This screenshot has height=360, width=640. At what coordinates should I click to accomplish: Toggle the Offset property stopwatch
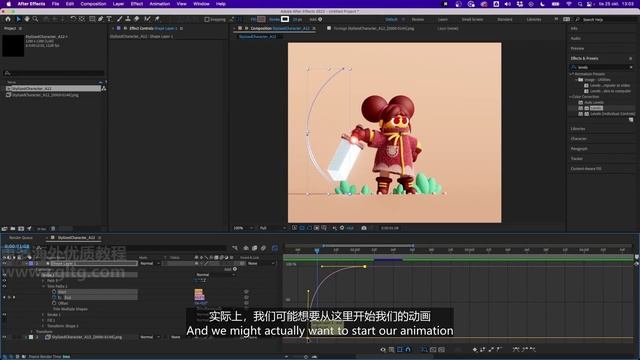pyautogui.click(x=54, y=303)
